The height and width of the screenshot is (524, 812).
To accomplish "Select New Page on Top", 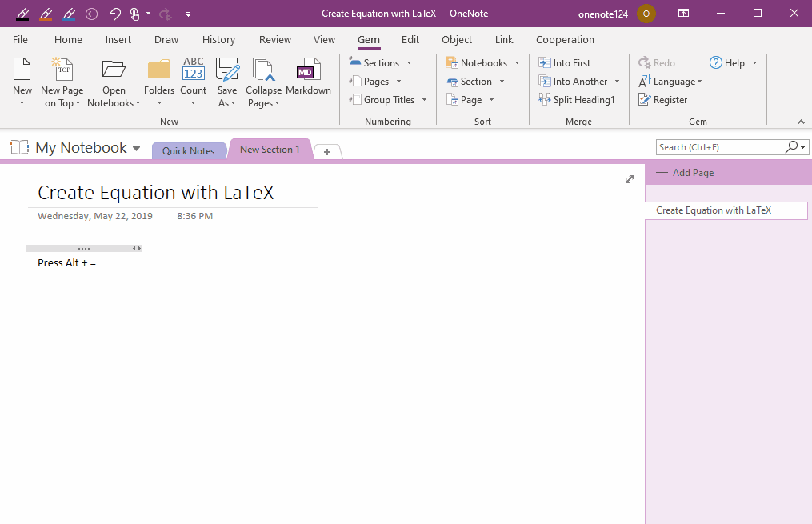I will [62, 80].
